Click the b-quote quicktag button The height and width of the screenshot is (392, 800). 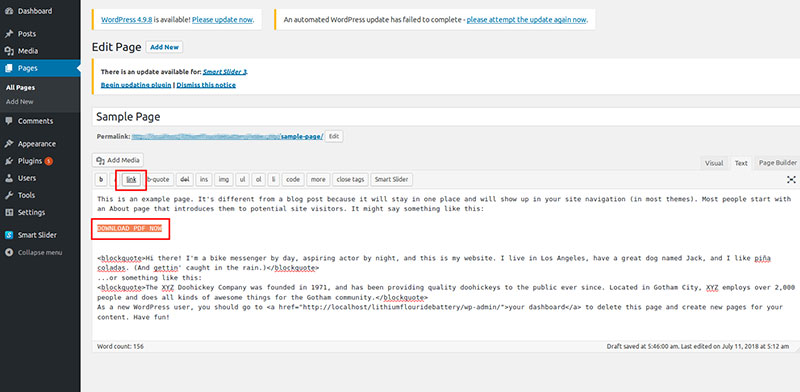(158, 180)
